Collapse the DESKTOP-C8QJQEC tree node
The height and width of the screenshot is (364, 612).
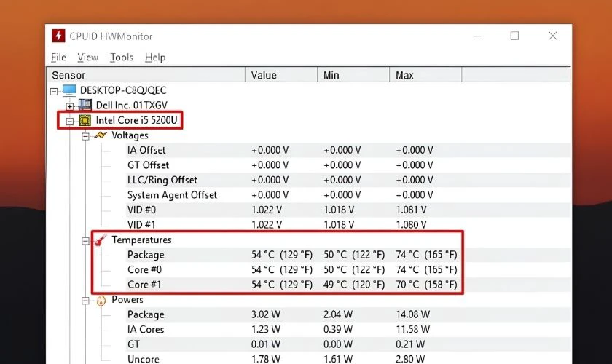(x=54, y=91)
